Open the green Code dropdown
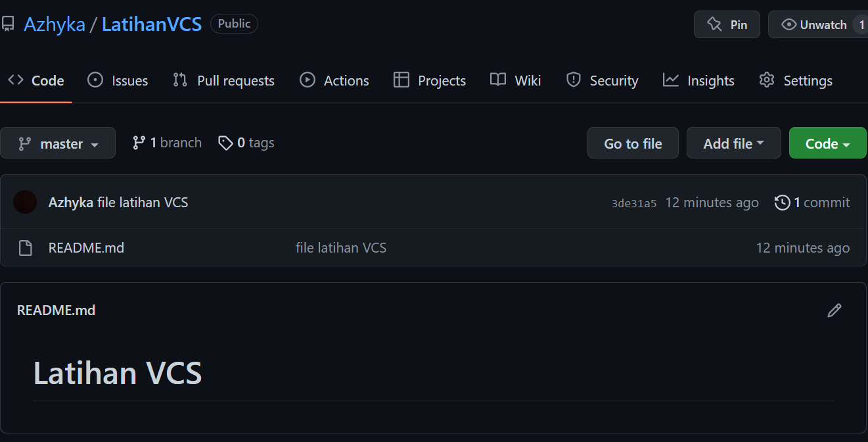 click(827, 143)
